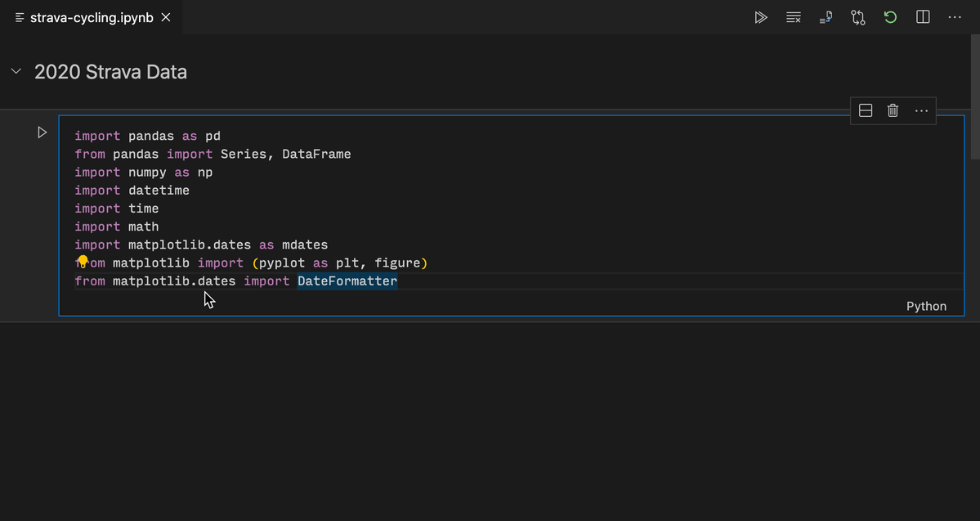The height and width of the screenshot is (521, 980).
Task: Restart the notebook kernel
Action: click(x=890, y=16)
